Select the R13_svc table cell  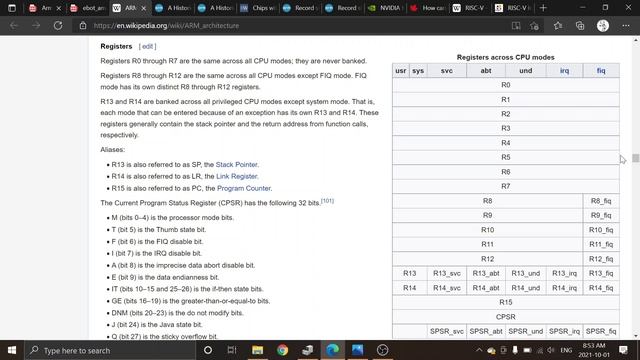(447, 273)
